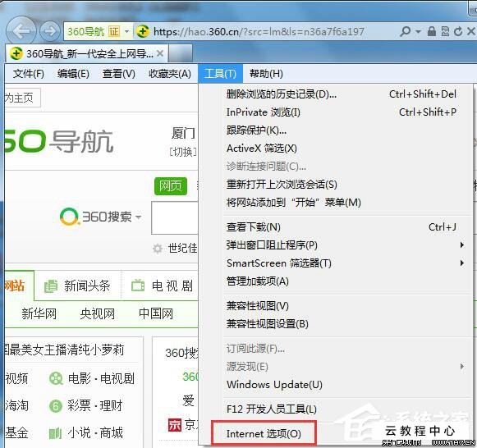Click the gear settings icon near 世纪佳
The image size is (477, 448).
158,249
